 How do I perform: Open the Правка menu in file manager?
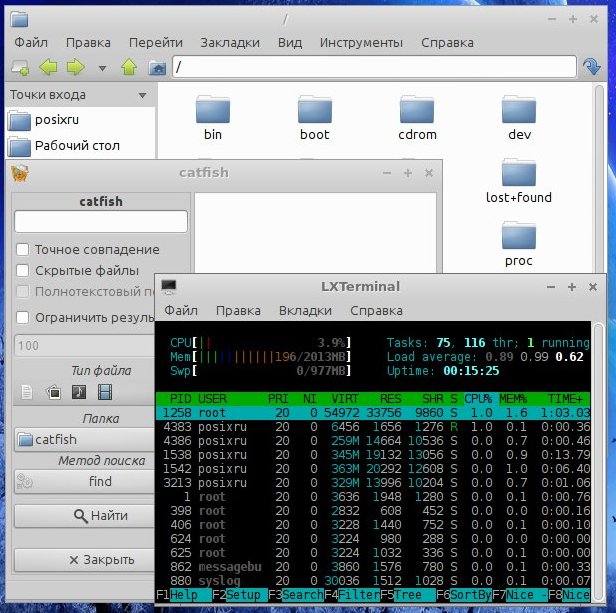tap(88, 42)
